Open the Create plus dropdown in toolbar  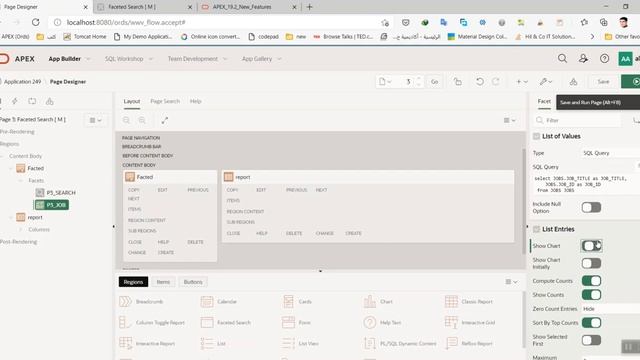tap(522, 82)
